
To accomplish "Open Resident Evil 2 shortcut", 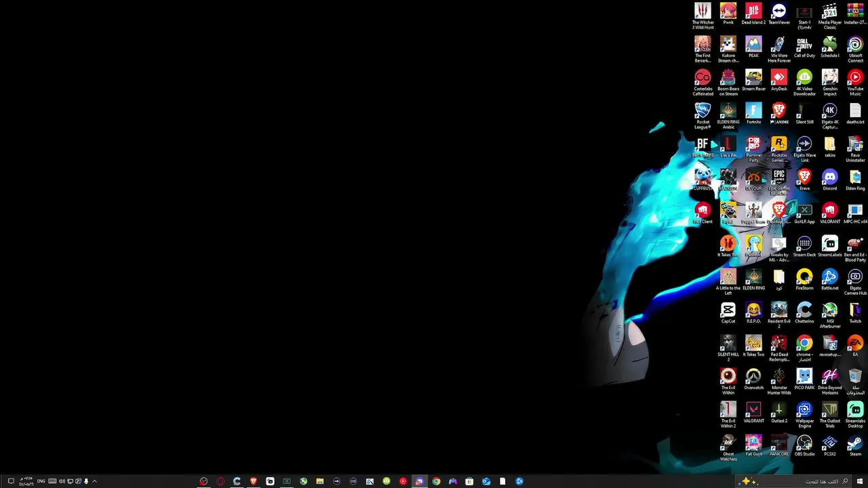I will pos(778,314).
